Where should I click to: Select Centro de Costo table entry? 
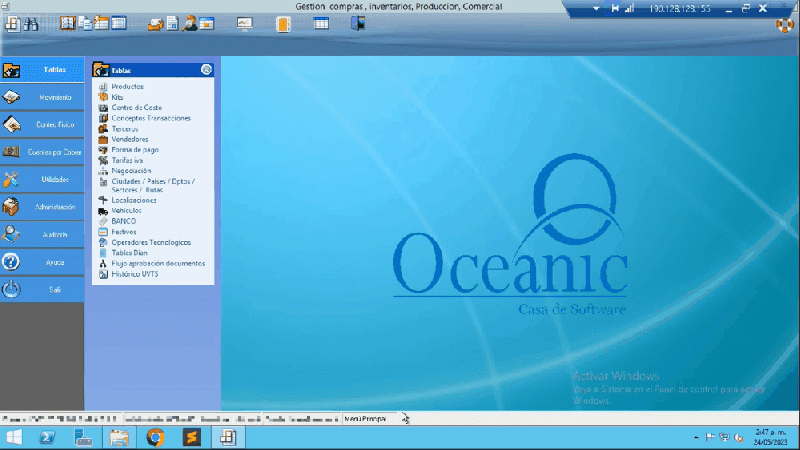tap(136, 107)
